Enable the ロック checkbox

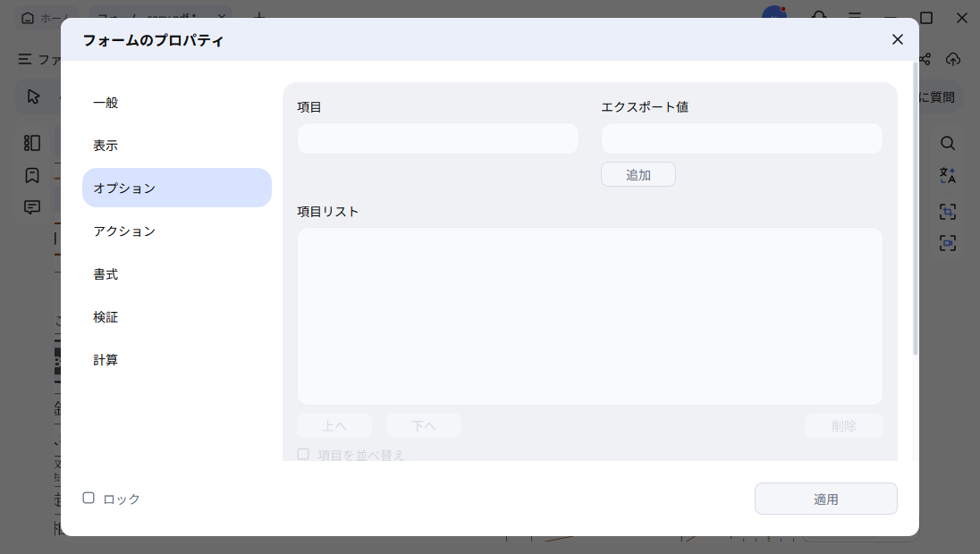pyautogui.click(x=88, y=498)
